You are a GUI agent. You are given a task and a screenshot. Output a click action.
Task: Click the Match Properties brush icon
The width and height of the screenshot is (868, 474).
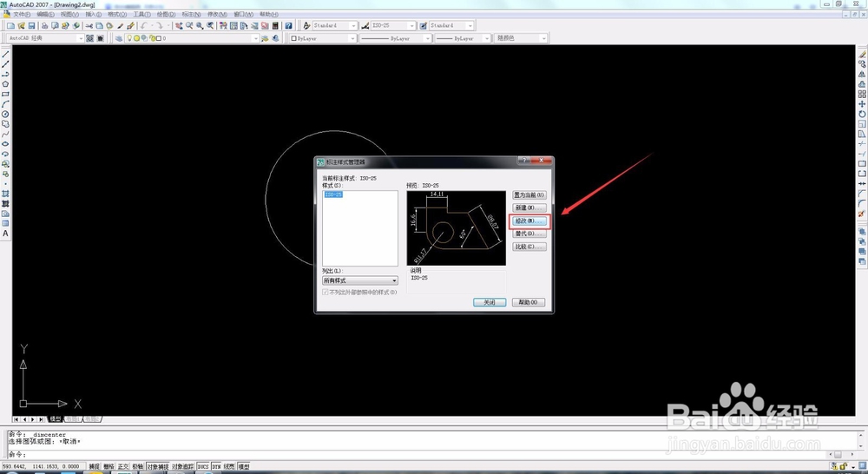(x=131, y=25)
